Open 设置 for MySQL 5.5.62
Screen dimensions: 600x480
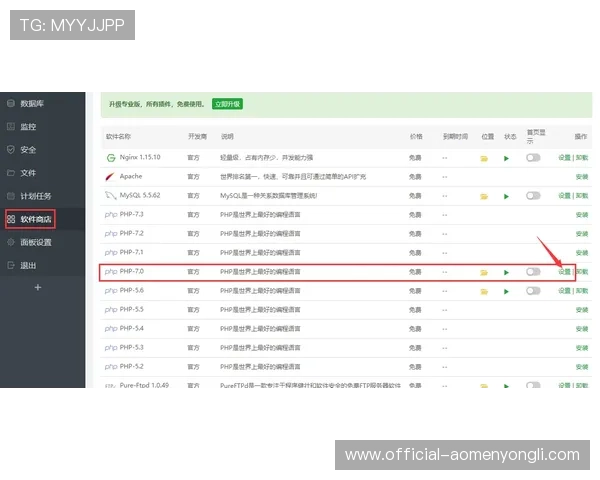(564, 196)
